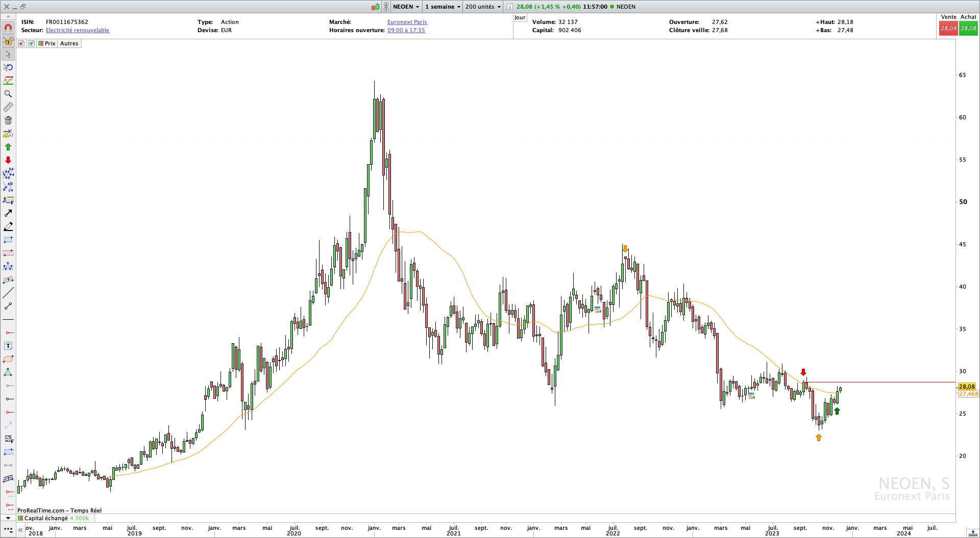980x538 pixels.
Task: Select the blue rectangle drawing tool
Action: pyautogui.click(x=8, y=240)
